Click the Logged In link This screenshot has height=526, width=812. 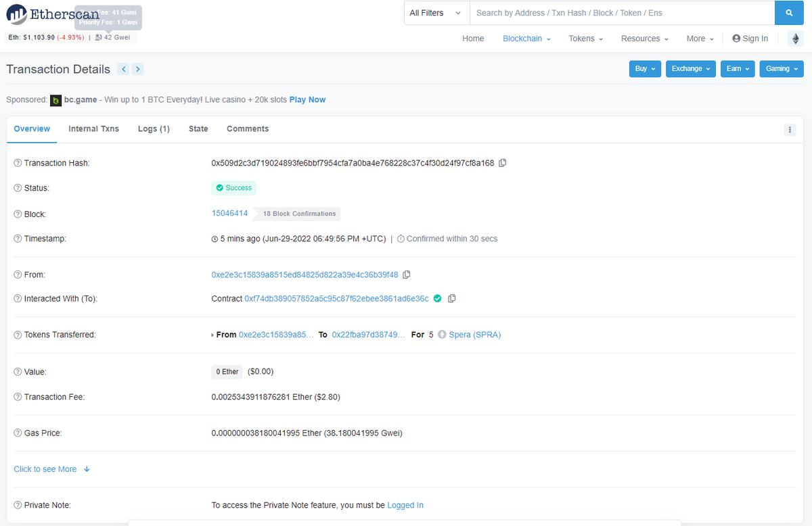(x=405, y=505)
